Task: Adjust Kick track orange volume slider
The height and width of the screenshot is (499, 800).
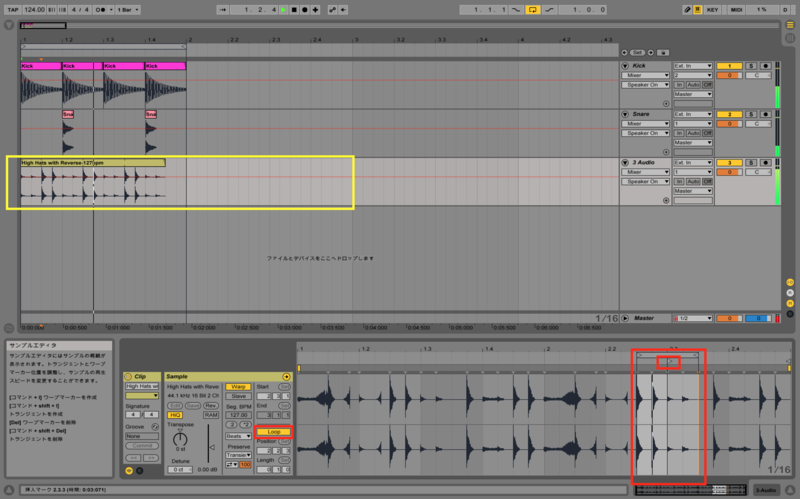Action: [x=729, y=76]
